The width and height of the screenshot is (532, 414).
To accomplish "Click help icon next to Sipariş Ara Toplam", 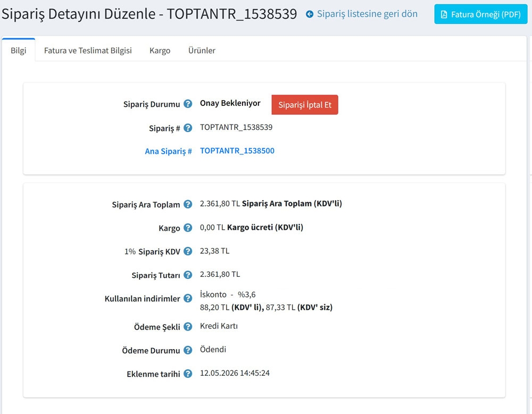I will pyautogui.click(x=188, y=204).
